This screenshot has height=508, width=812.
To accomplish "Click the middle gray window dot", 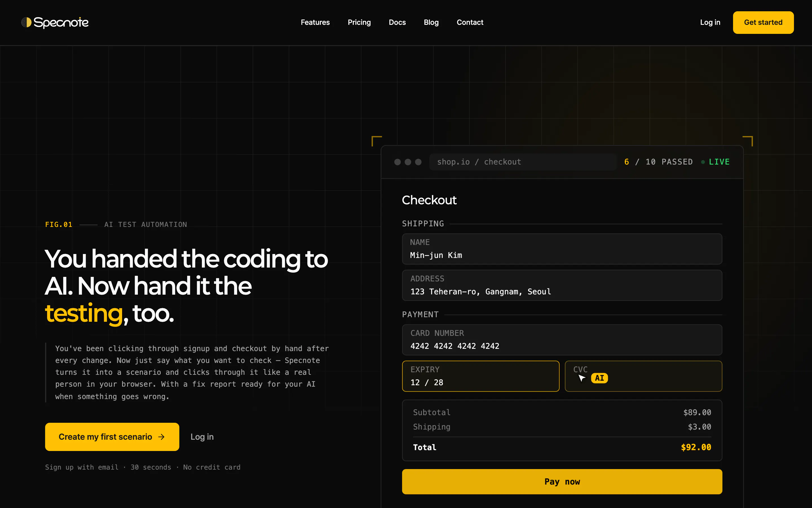I will coord(408,162).
